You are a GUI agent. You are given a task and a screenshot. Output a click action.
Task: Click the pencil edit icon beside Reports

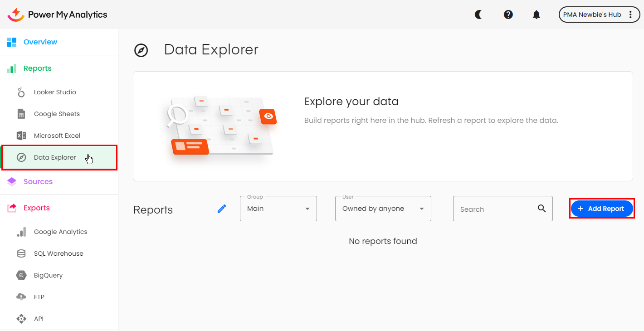[222, 209]
